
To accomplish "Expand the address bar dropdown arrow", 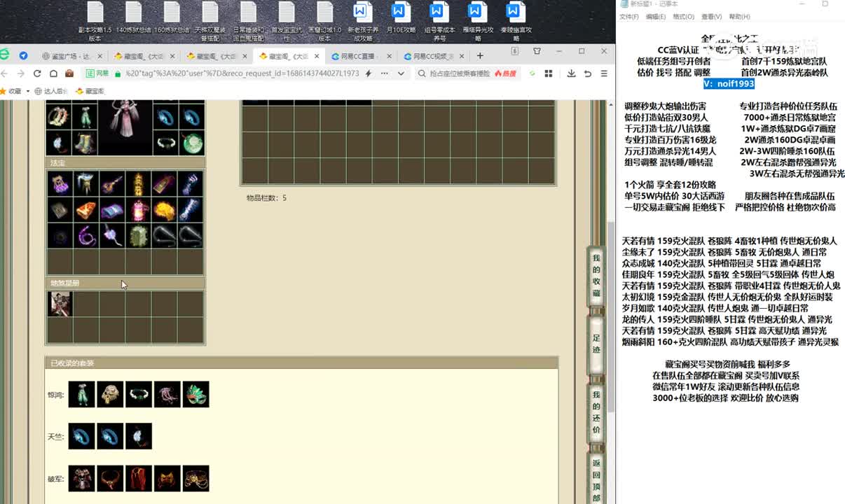I will 401,73.
